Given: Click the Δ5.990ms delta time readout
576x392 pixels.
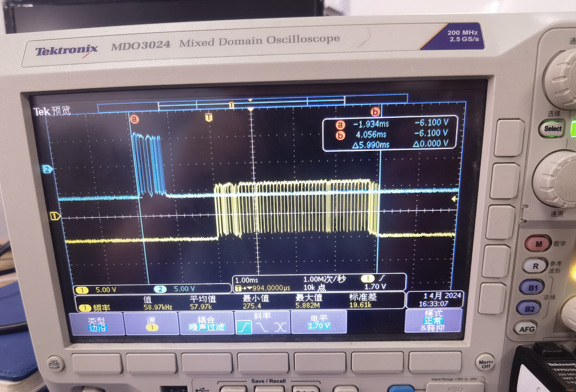Looking at the screenshot, I should [371, 145].
